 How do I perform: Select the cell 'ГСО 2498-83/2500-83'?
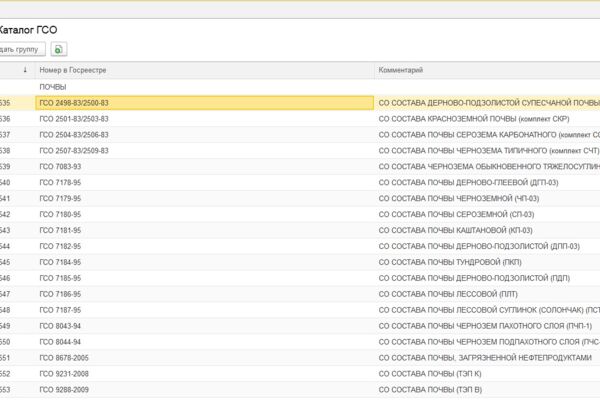204,103
